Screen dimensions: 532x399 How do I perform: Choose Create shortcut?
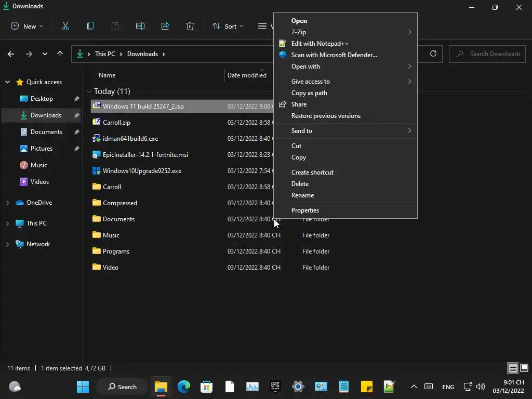tap(345, 172)
